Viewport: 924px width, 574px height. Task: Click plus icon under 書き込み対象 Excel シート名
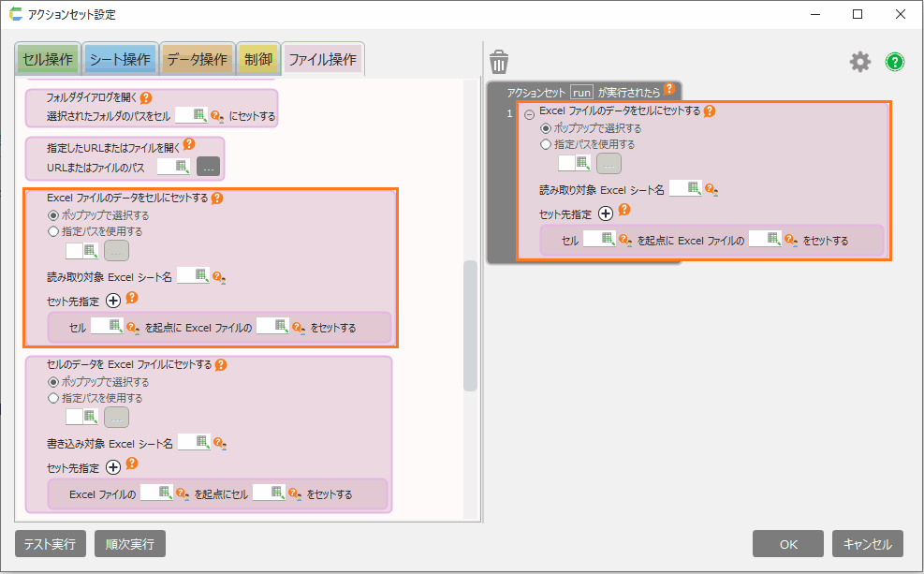113,466
